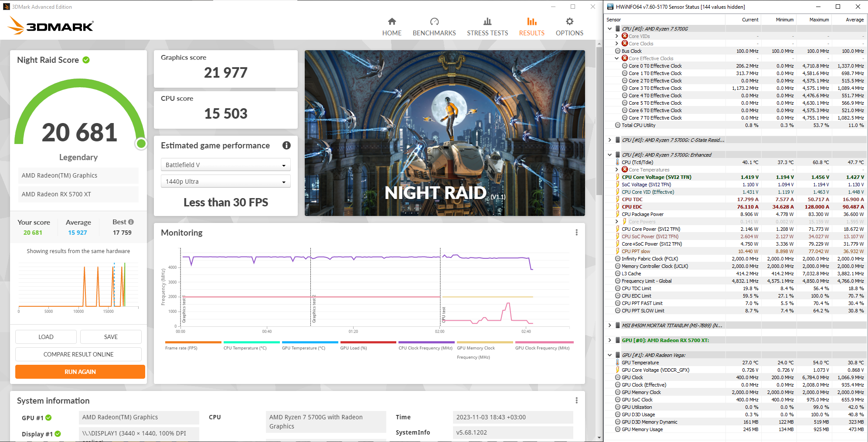
Task: Click the orange RUN AGAIN button
Action: (80, 372)
